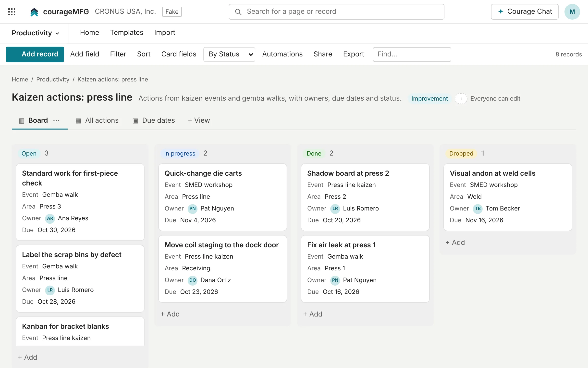Click the Improvement tag
This screenshot has width=588, height=368.
[429, 99]
